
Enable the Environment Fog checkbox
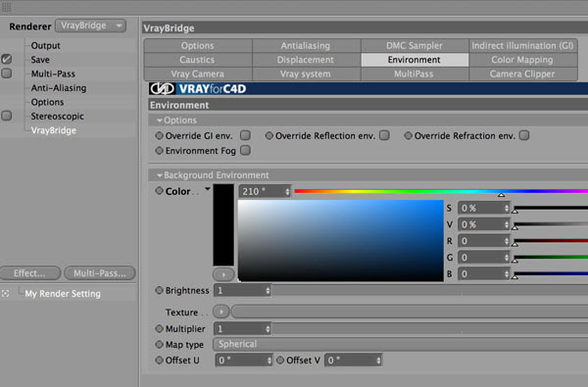(245, 150)
